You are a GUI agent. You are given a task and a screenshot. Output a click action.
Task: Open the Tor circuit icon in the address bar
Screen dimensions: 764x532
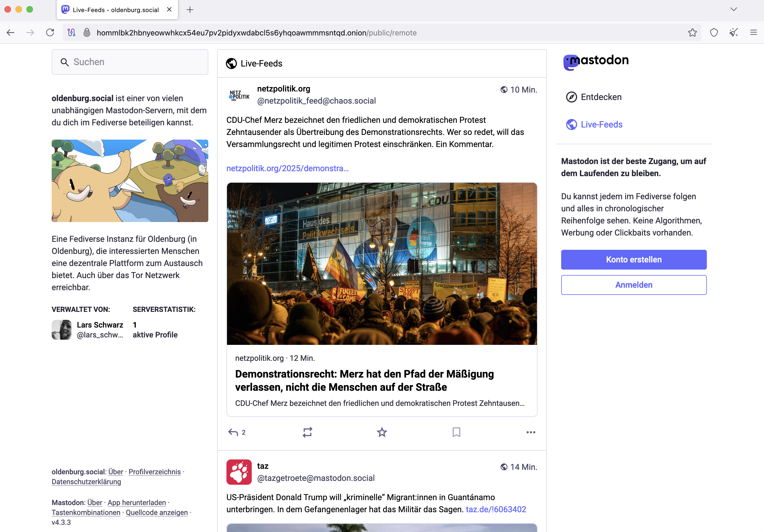(x=71, y=33)
